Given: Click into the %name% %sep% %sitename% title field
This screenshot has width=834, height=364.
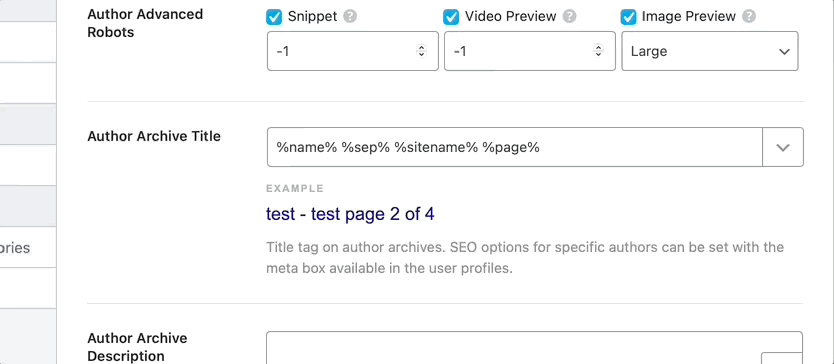Looking at the screenshot, I should (x=515, y=147).
